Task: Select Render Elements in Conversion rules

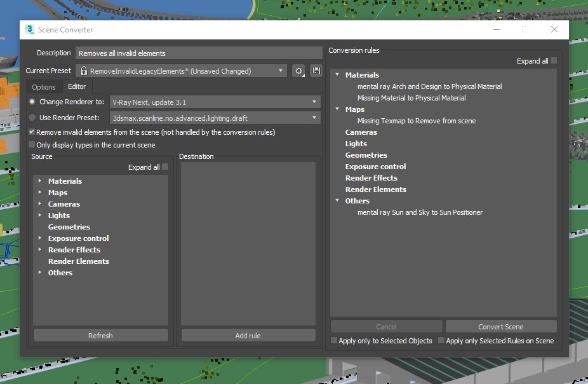Action: [376, 189]
